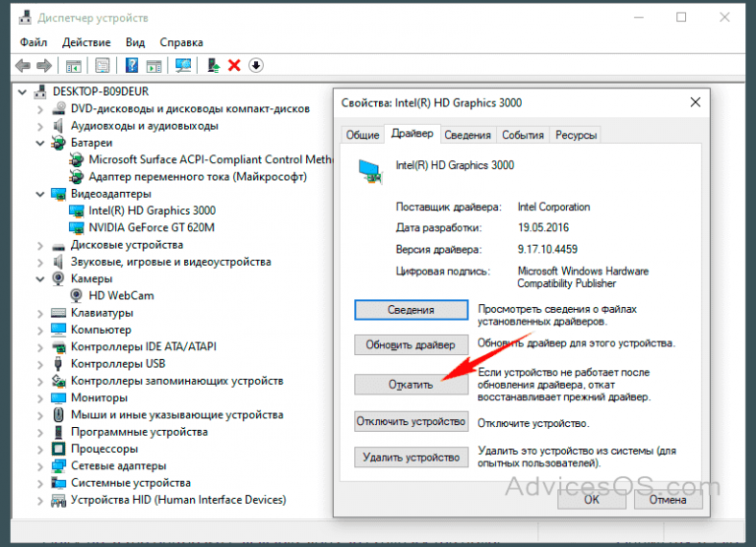Expand the Программные устройства category
Viewport: 756px width, 547px height.
click(40, 432)
